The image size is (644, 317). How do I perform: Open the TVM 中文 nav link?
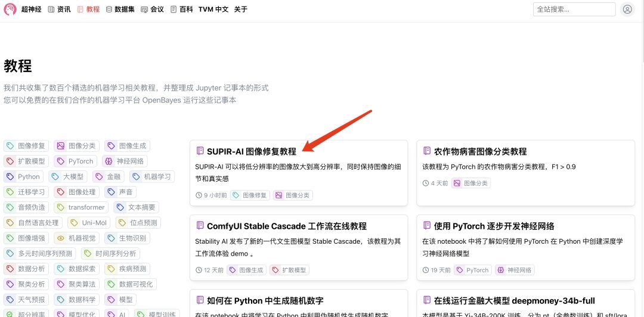(x=213, y=10)
